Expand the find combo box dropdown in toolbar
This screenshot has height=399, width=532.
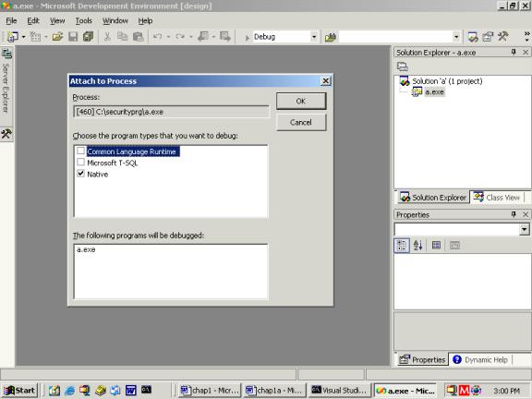(456, 37)
